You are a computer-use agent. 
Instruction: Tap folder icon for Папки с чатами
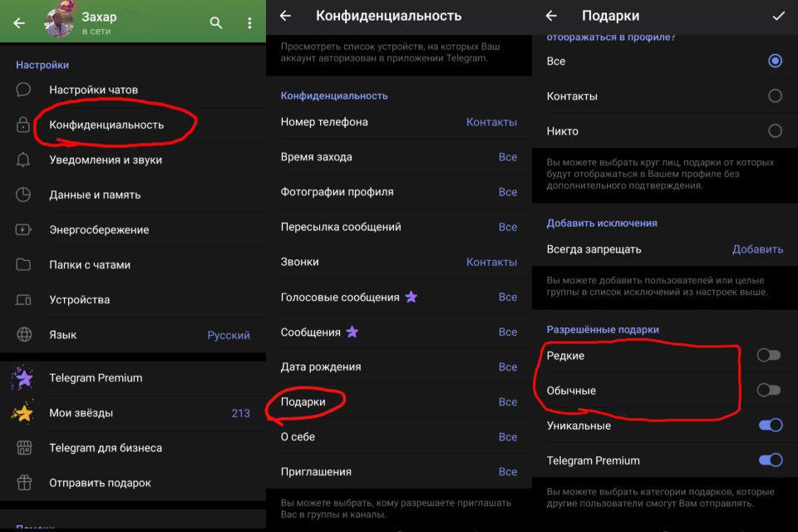pyautogui.click(x=23, y=264)
